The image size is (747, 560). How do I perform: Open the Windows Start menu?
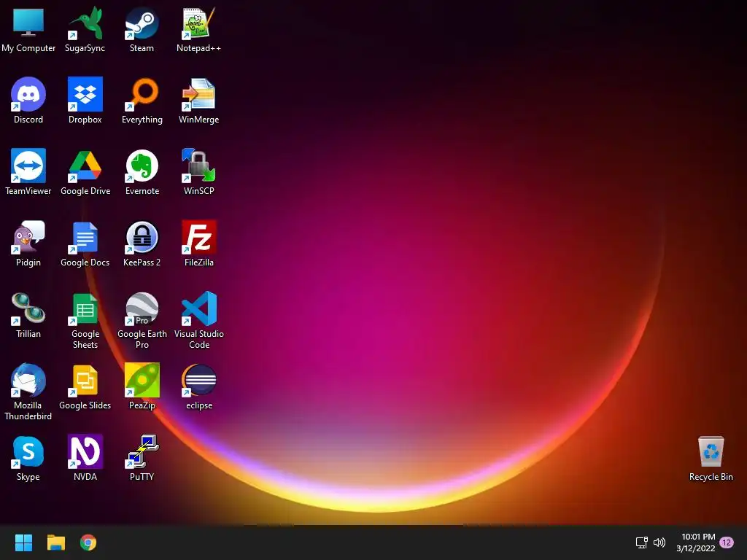[x=23, y=542]
